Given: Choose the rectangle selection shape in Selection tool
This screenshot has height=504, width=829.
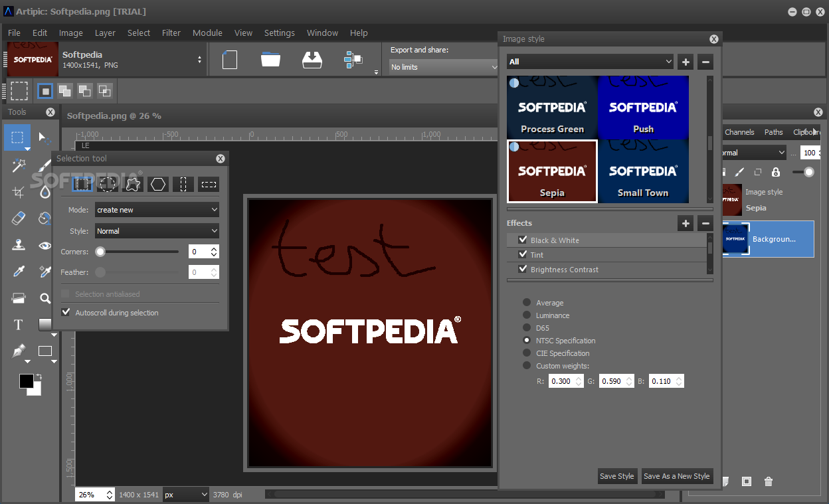Looking at the screenshot, I should click(82, 184).
